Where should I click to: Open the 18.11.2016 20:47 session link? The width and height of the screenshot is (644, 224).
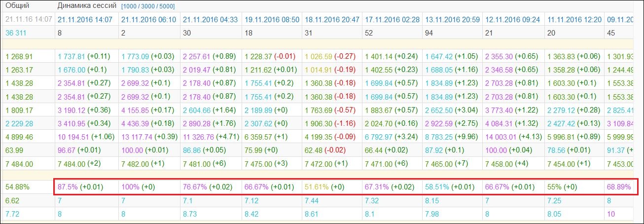[332, 20]
